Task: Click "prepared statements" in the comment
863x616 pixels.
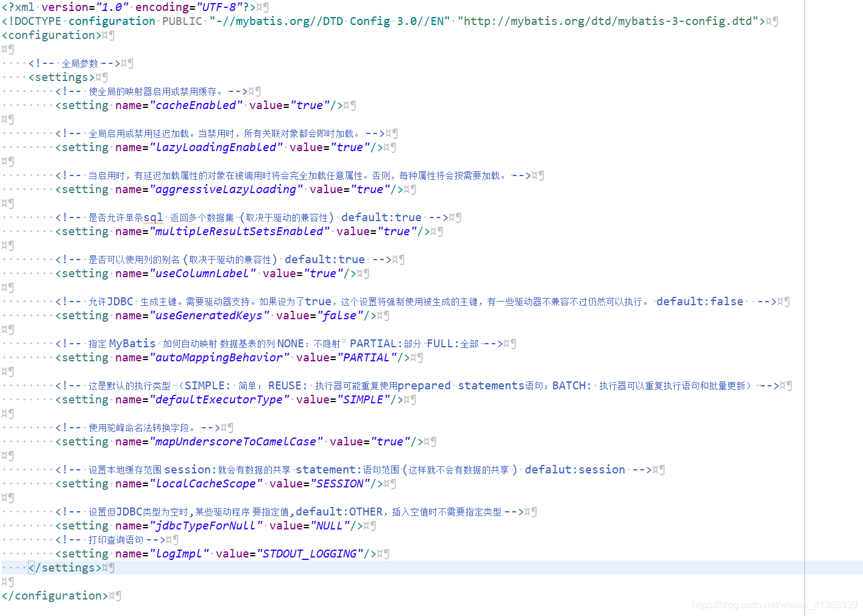Action: point(461,386)
